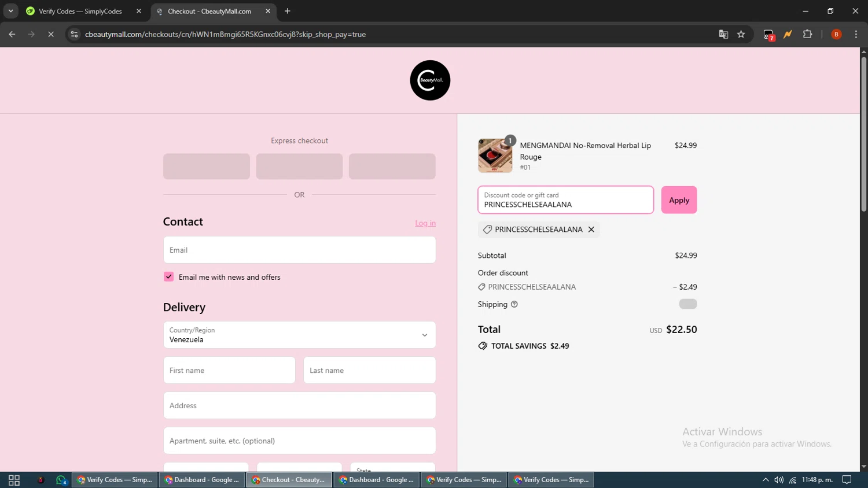Screen dimensions: 868x488
Task: Click the MENGMANDAI No-Removal Herbal Lip Rouge title
Action: click(x=585, y=151)
